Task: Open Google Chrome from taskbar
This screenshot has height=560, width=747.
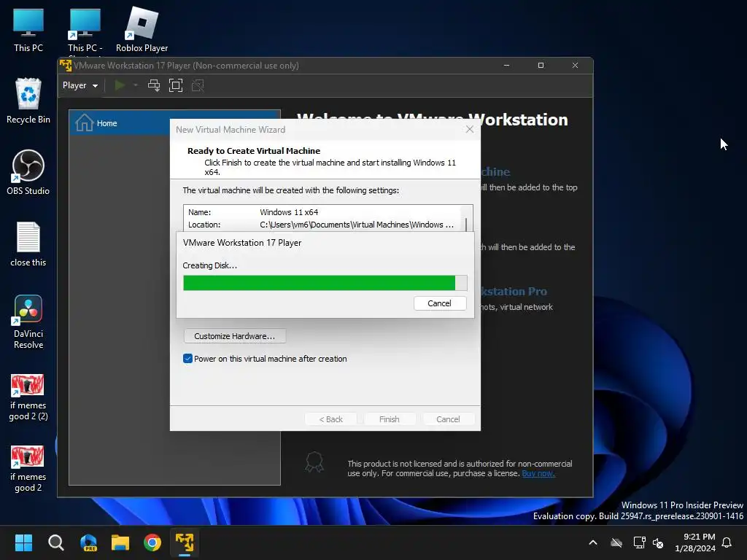Action: tap(152, 542)
